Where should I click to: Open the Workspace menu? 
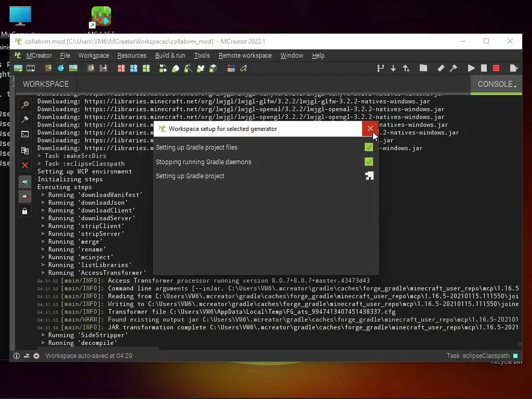94,55
